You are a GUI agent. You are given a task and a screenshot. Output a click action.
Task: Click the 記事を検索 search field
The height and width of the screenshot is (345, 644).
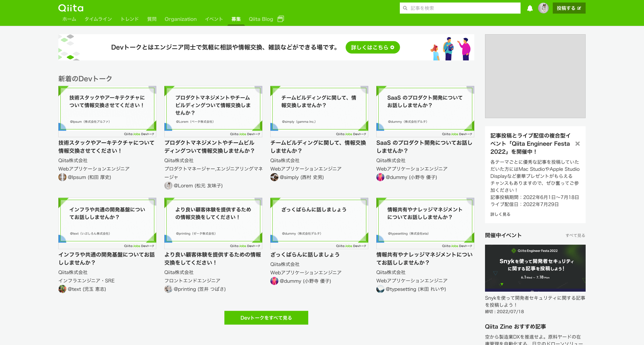tap(460, 8)
